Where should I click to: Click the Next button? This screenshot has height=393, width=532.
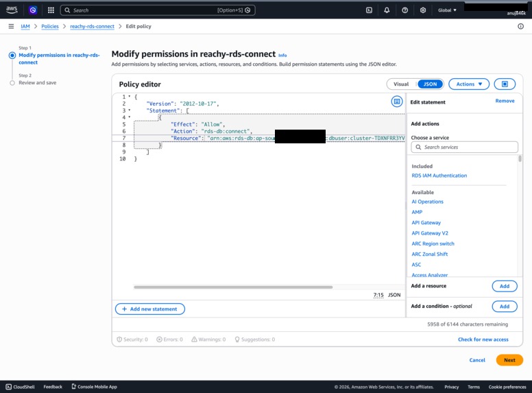coord(509,360)
